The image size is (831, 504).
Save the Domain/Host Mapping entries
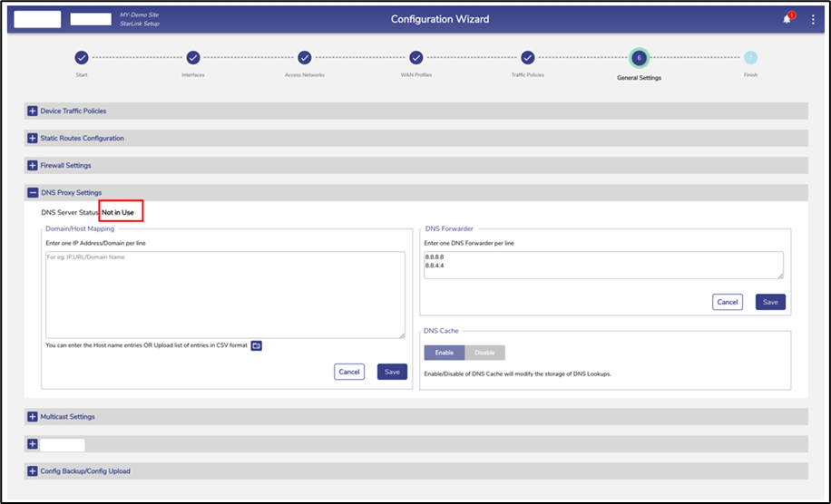[392, 372]
